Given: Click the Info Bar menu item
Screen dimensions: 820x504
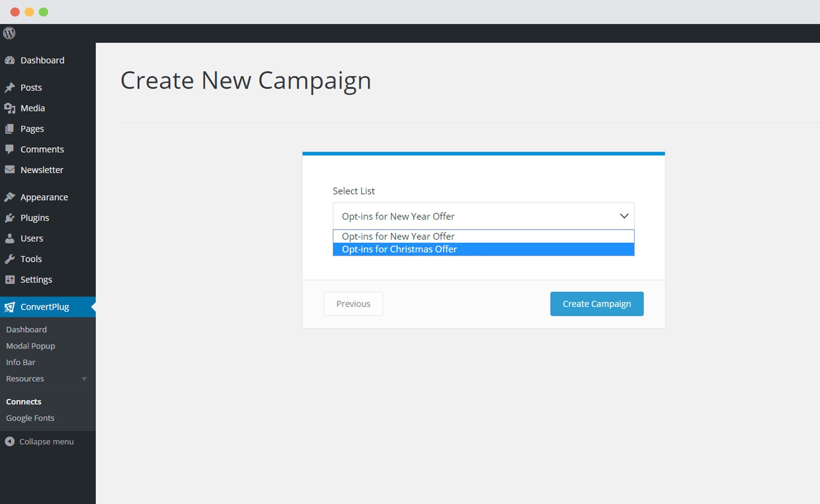Looking at the screenshot, I should click(x=21, y=362).
